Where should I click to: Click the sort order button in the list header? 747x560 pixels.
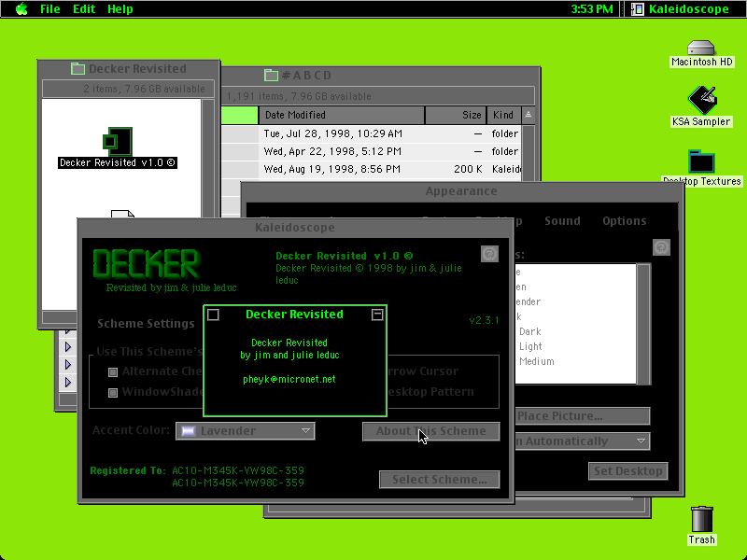(529, 115)
